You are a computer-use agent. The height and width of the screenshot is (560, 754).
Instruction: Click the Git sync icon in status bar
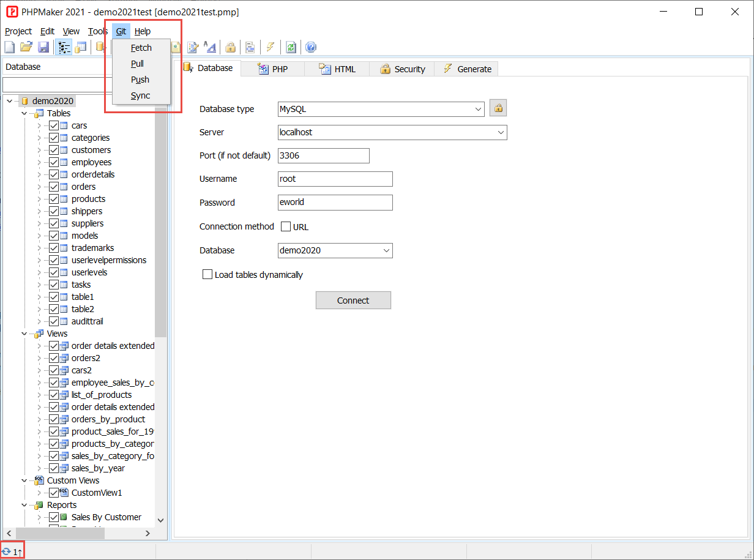tap(6, 551)
